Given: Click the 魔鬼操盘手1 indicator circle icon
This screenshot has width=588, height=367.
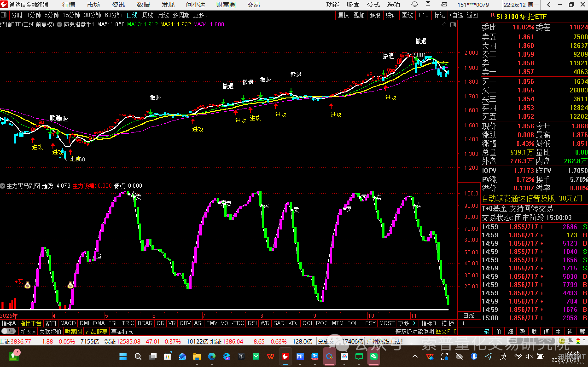Looking at the screenshot, I should pos(59,25).
